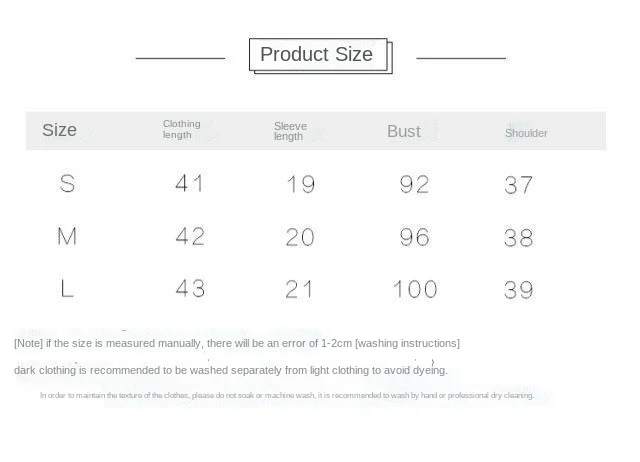This screenshot has height=462, width=640.
Task: Click shoulder value 39 for size L
Action: (518, 290)
